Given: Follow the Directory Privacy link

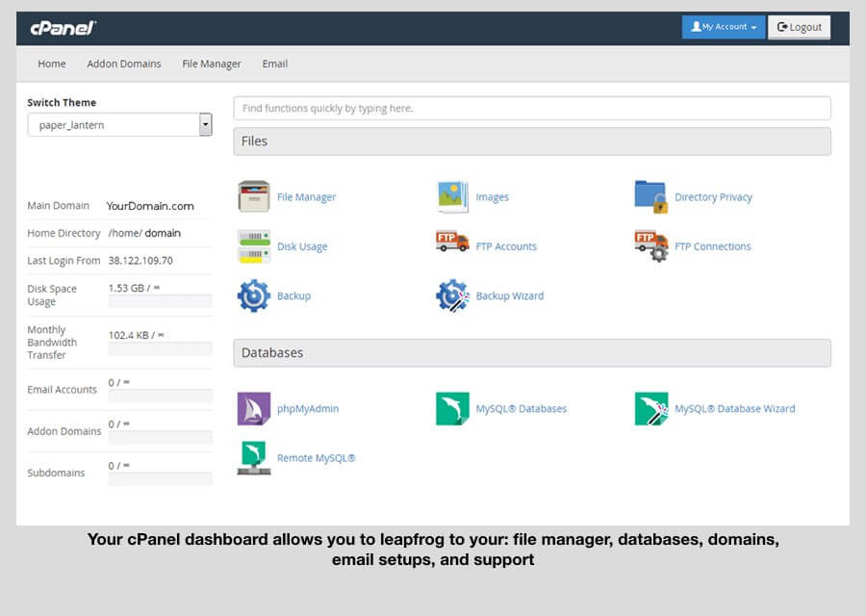Looking at the screenshot, I should tap(714, 196).
